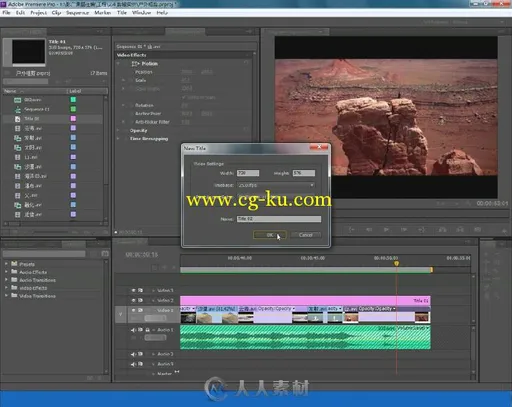Click the Lift button in Program Monitor

(442, 230)
